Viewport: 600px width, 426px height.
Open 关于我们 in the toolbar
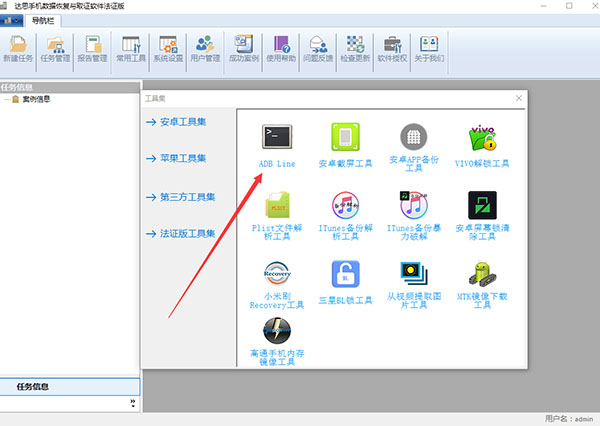pos(429,49)
